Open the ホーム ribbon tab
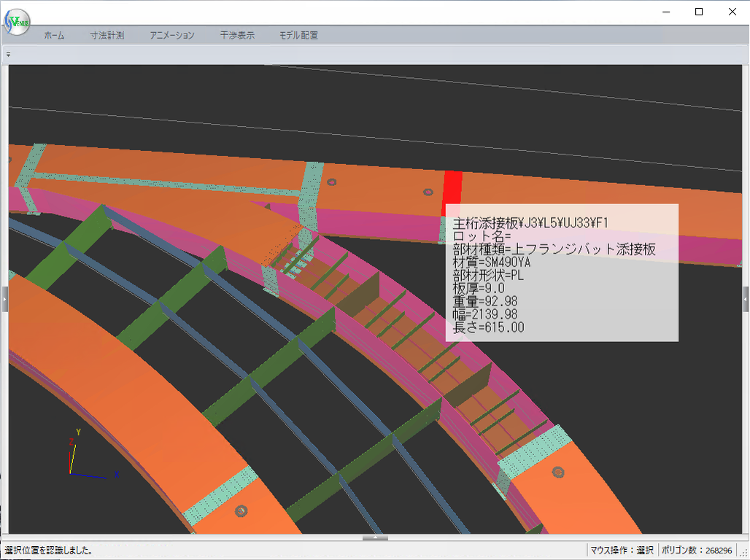The height and width of the screenshot is (560, 750). [54, 35]
